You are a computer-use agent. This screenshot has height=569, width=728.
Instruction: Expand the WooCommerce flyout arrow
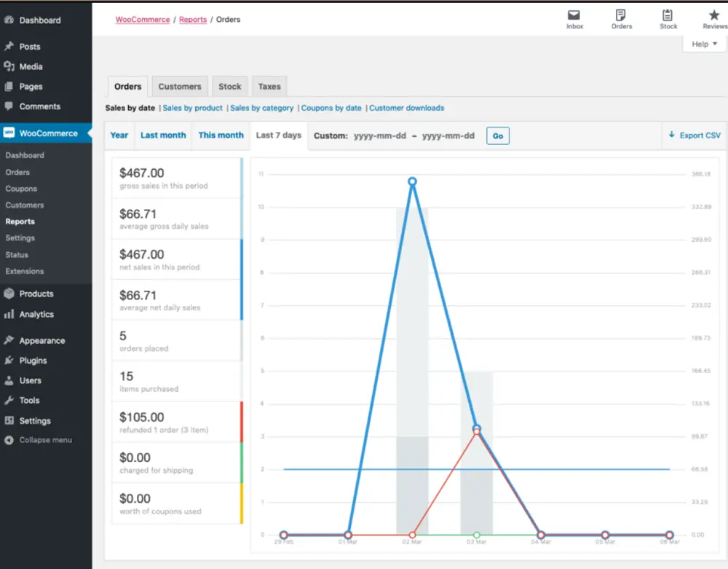point(89,133)
